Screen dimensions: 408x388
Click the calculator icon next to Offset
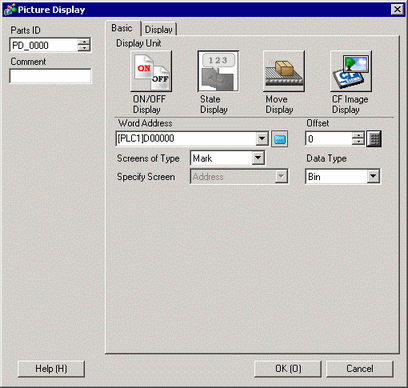click(374, 139)
